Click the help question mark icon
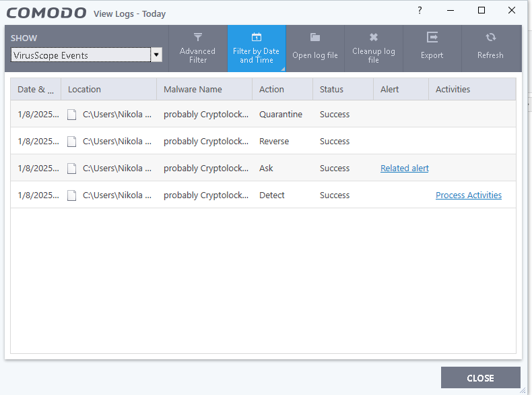This screenshot has width=532, height=395. (420, 10)
